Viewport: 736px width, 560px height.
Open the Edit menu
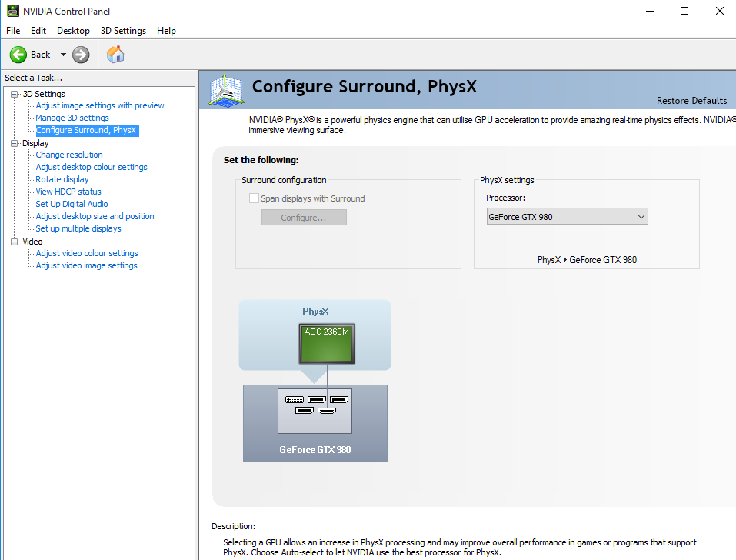pyautogui.click(x=38, y=31)
